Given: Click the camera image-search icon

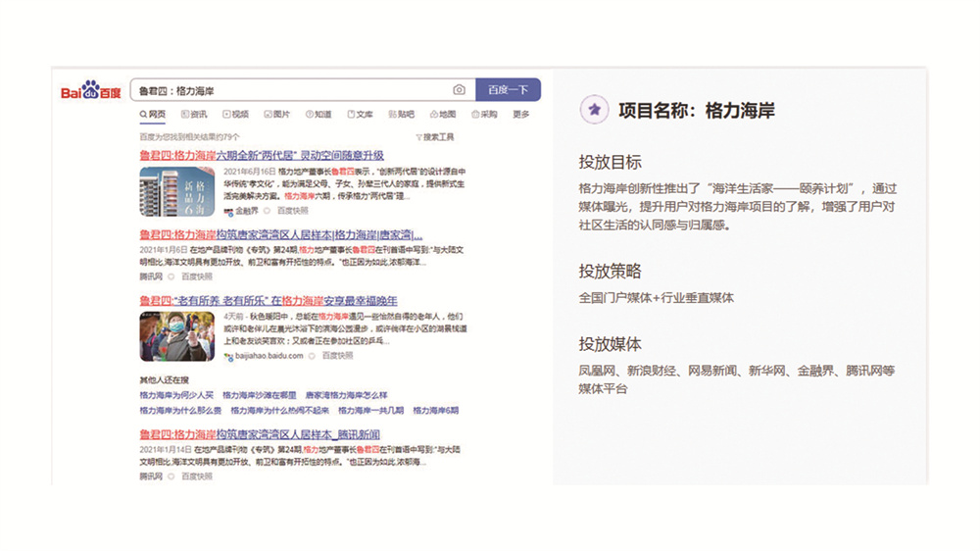Looking at the screenshot, I should pyautogui.click(x=459, y=90).
